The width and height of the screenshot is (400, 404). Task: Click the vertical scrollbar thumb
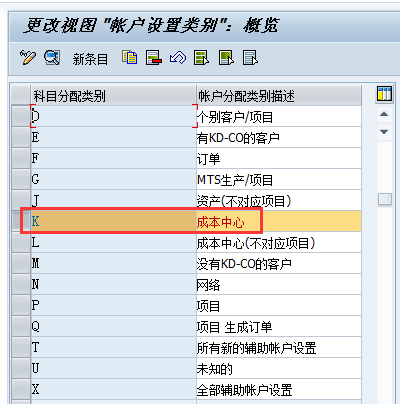tap(385, 199)
